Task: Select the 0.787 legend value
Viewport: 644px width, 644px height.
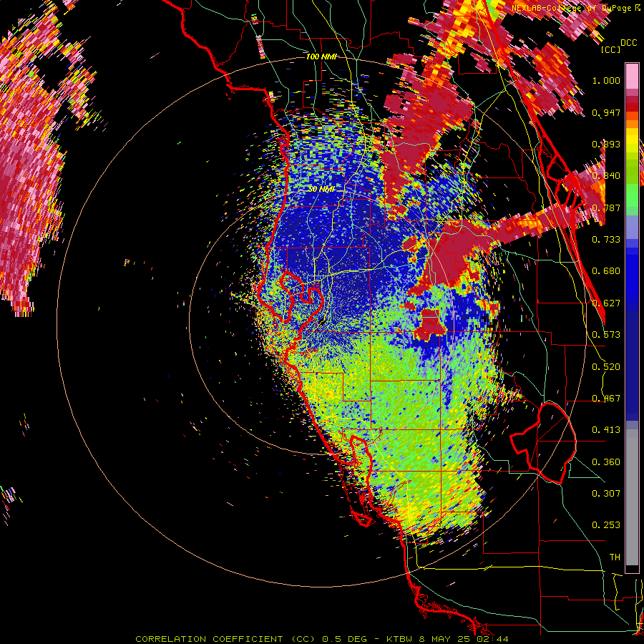Action: click(606, 208)
